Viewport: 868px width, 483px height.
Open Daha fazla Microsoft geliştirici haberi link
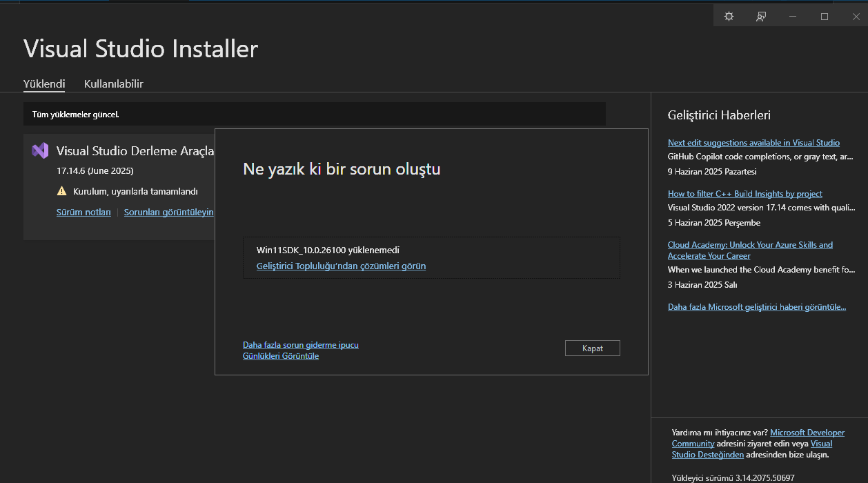(x=757, y=307)
